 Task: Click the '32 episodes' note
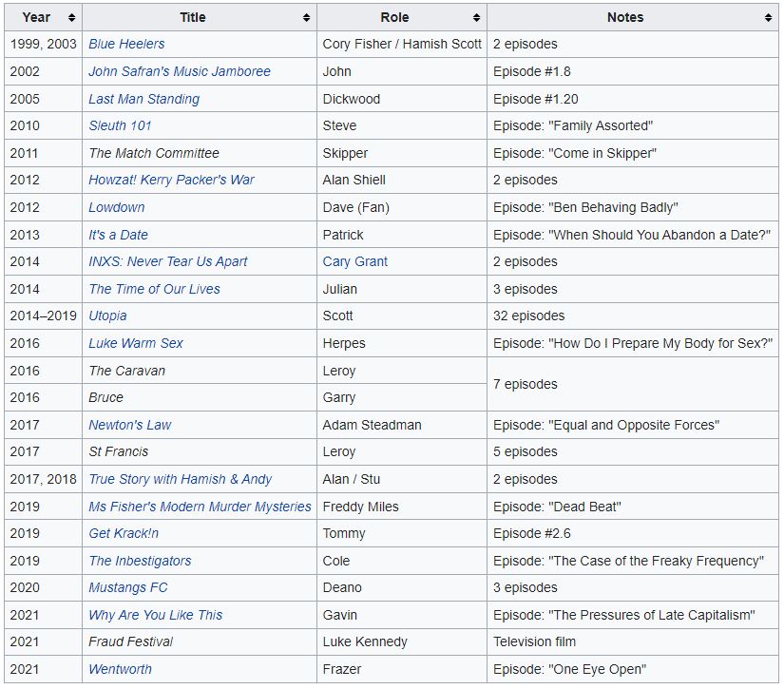pos(528,316)
